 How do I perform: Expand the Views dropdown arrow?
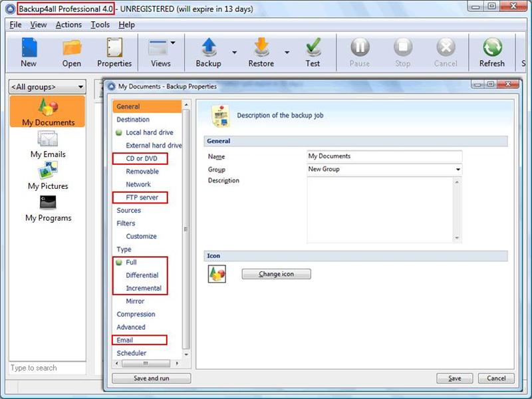pos(173,43)
